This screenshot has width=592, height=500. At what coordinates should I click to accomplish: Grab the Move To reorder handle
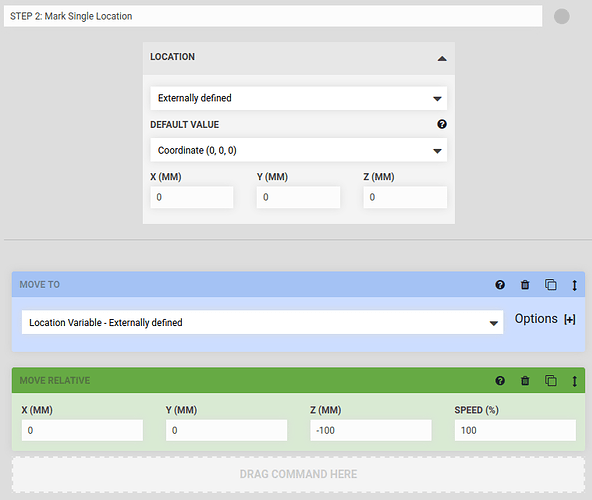tap(574, 285)
